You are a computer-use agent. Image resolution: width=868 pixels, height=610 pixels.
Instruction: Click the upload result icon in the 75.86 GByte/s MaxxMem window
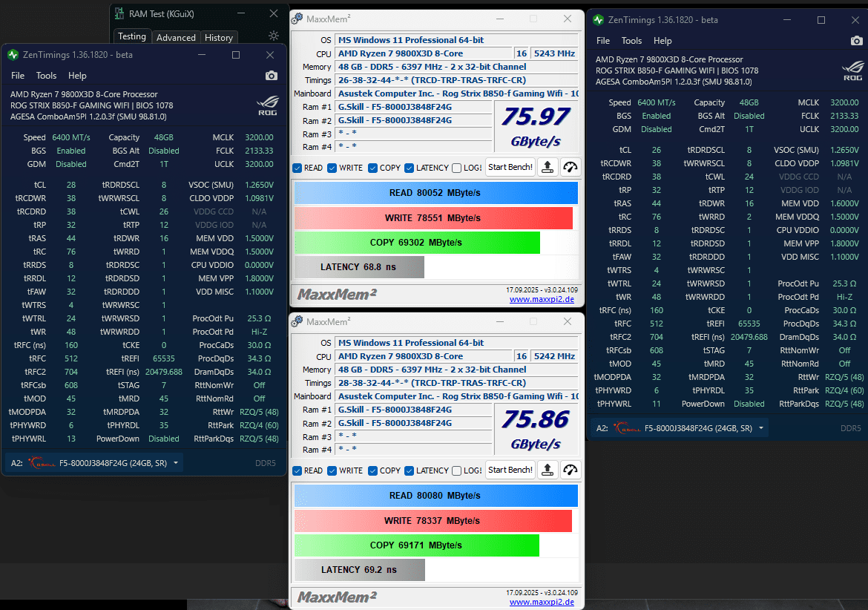pyautogui.click(x=548, y=470)
